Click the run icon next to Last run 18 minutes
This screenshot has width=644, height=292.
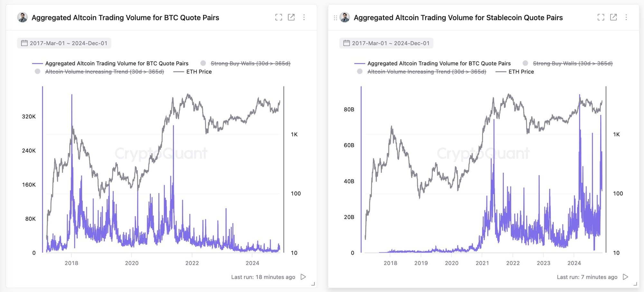303,277
